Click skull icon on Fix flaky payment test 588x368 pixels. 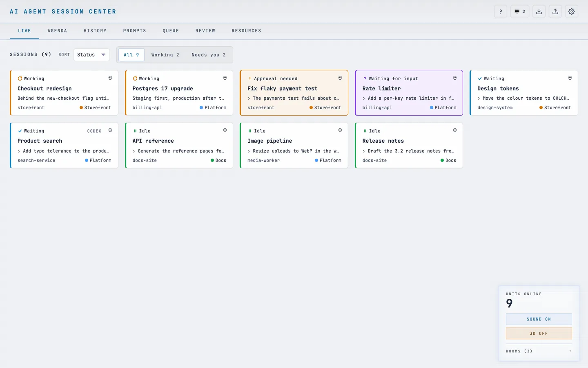click(x=340, y=78)
